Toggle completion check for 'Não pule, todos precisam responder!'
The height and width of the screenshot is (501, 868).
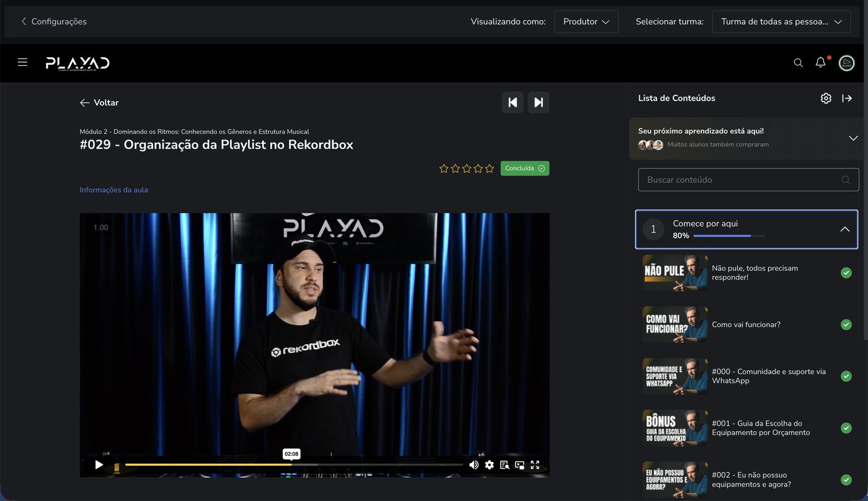tap(846, 273)
